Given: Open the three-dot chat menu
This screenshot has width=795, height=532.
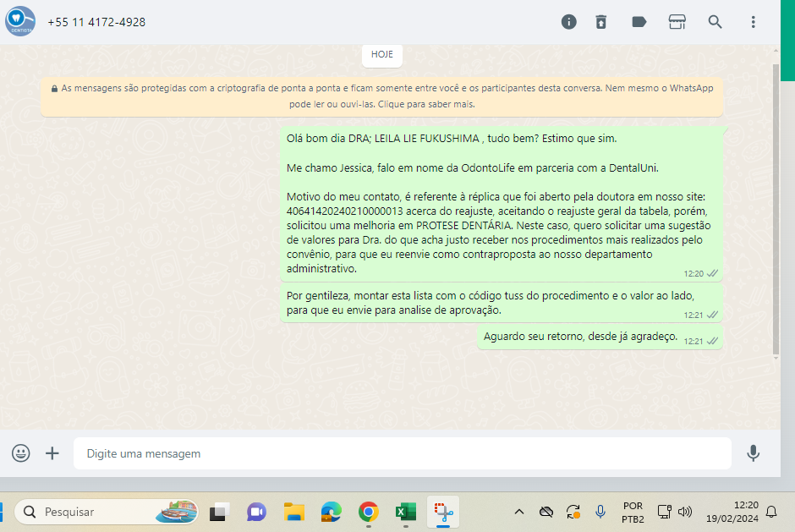Looking at the screenshot, I should click(x=753, y=22).
